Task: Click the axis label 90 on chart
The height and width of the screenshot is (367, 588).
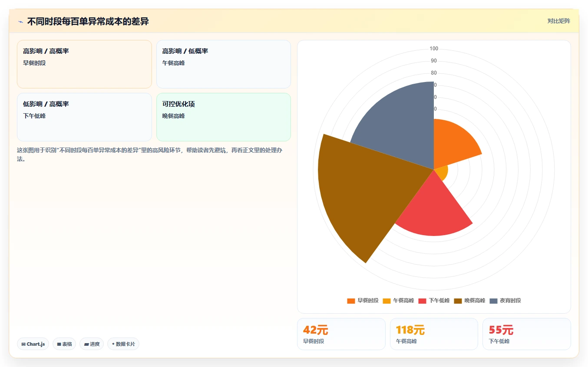Action: tap(434, 61)
